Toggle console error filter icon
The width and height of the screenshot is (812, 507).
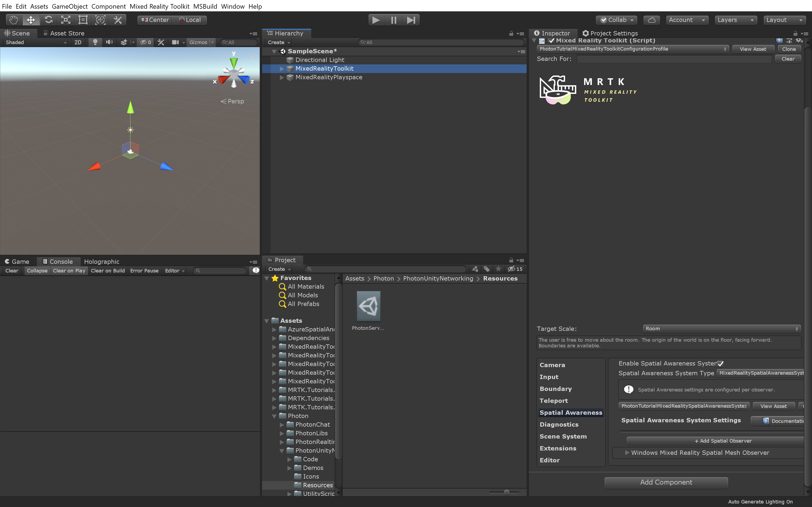coord(256,271)
